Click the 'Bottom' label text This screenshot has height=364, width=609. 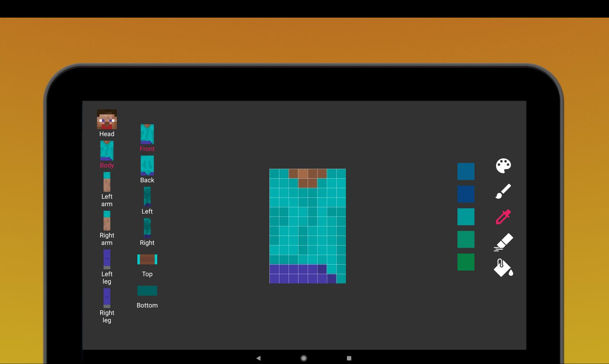pyautogui.click(x=147, y=305)
